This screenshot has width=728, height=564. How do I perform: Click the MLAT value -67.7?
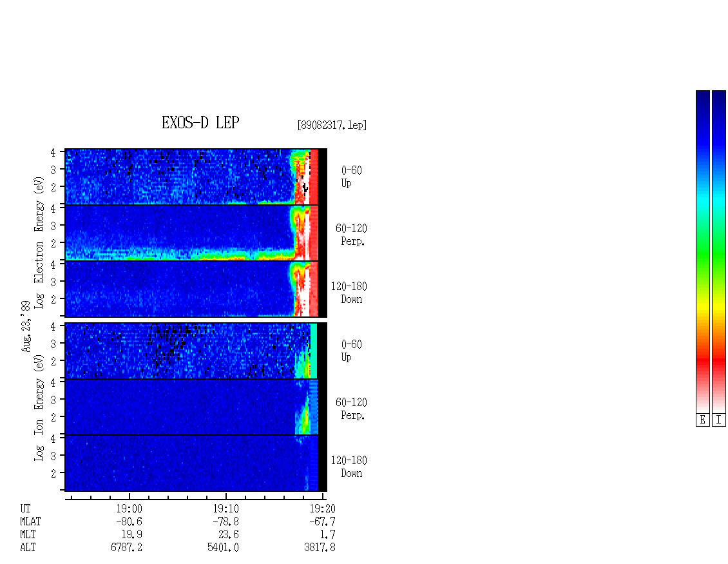(x=322, y=521)
